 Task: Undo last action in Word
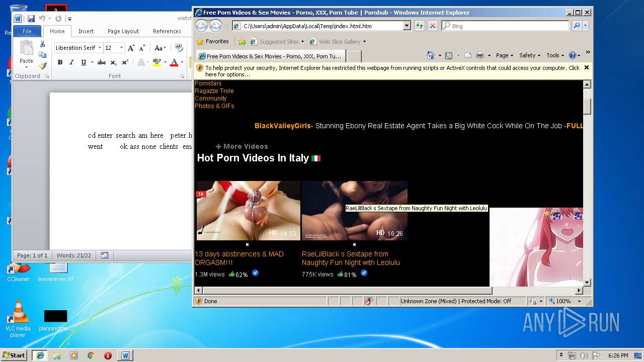click(x=42, y=19)
